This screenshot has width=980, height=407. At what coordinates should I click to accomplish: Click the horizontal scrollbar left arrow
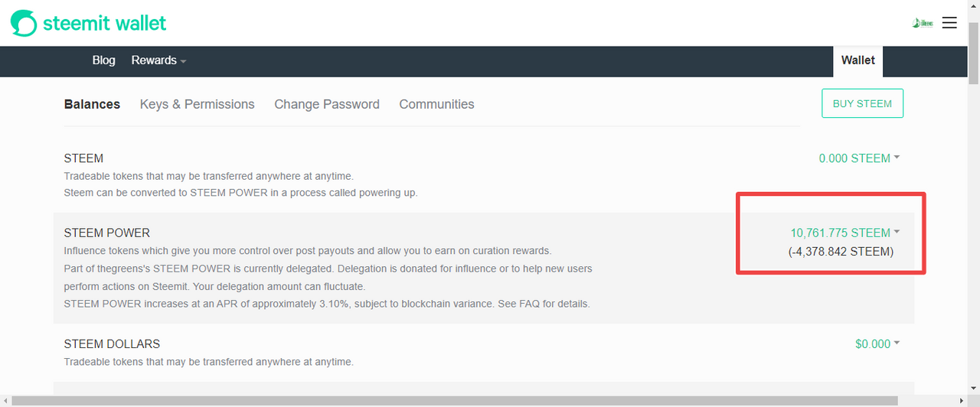click(x=5, y=401)
